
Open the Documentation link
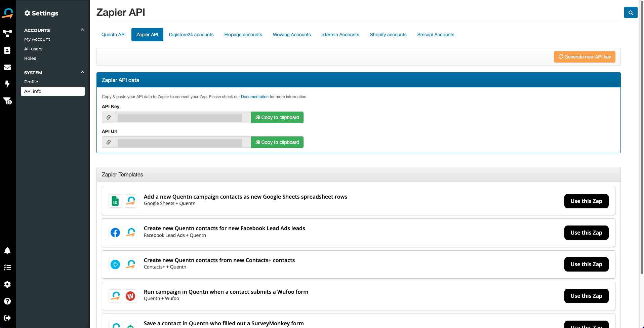[255, 97]
